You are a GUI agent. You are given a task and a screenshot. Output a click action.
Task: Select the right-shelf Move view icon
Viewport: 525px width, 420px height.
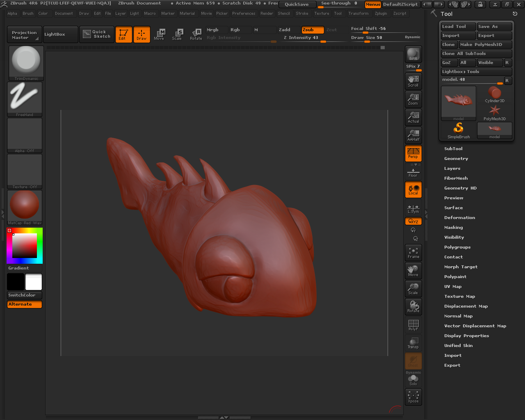[x=413, y=271]
